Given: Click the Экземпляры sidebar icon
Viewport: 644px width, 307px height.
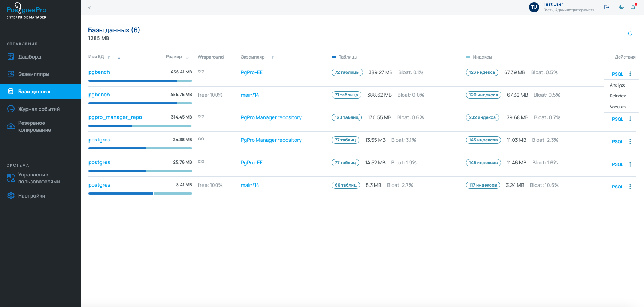Looking at the screenshot, I should pyautogui.click(x=11, y=74).
